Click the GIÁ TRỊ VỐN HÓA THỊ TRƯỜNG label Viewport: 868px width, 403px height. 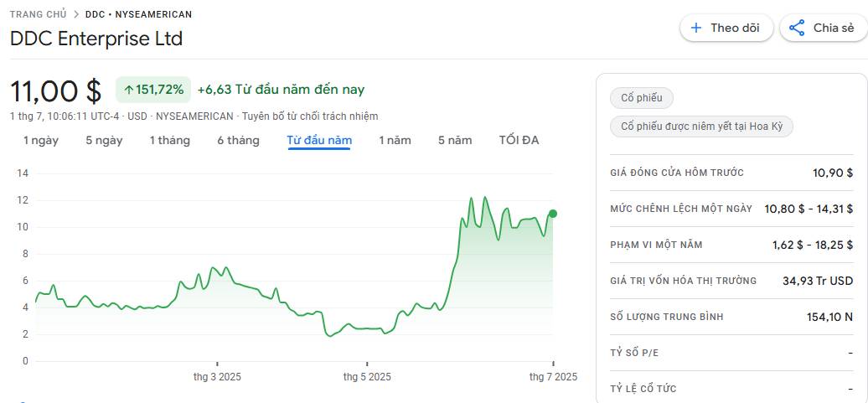tap(683, 281)
